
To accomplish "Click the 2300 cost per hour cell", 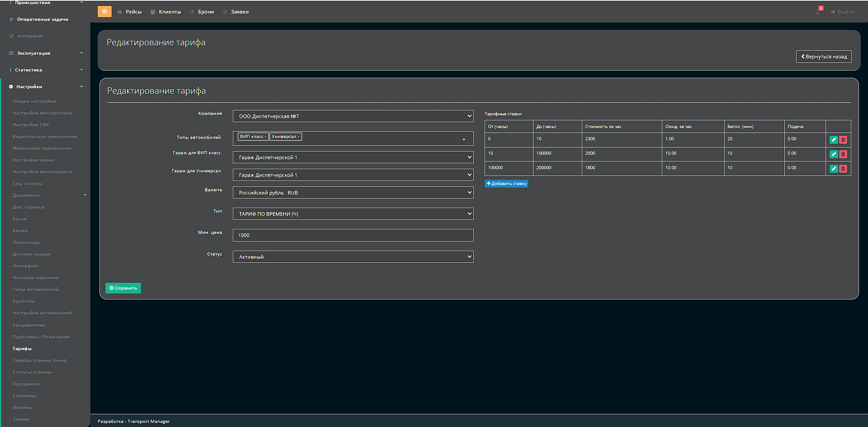I will [622, 139].
